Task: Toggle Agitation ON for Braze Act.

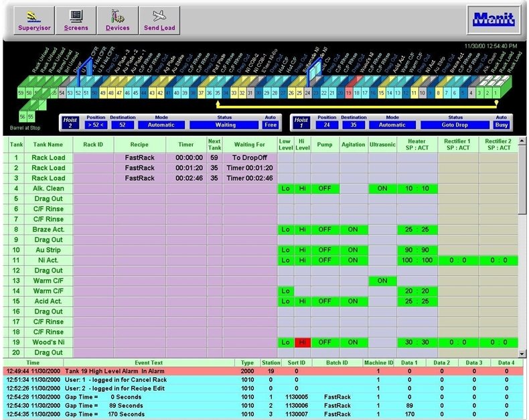Action: 352,230
